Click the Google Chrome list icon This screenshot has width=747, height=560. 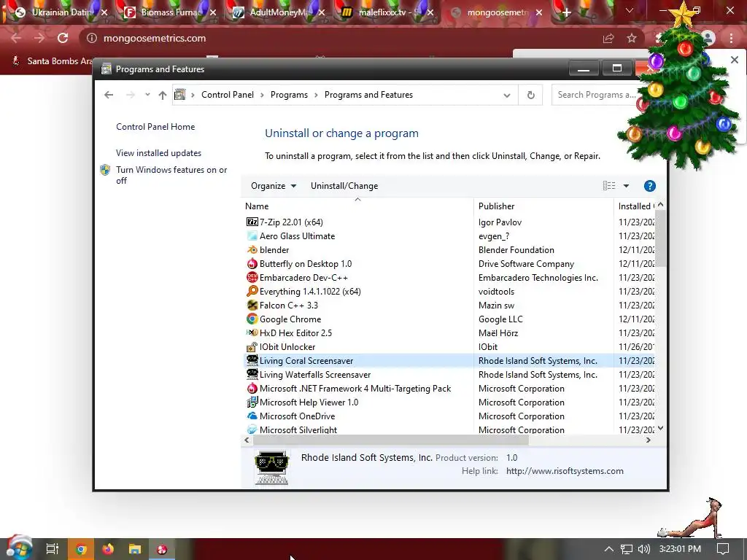(252, 319)
